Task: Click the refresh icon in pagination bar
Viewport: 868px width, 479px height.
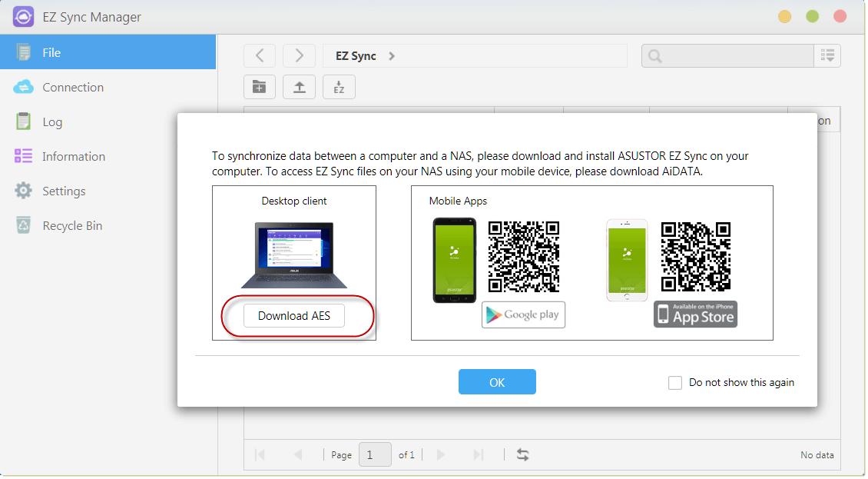Action: tap(522, 455)
